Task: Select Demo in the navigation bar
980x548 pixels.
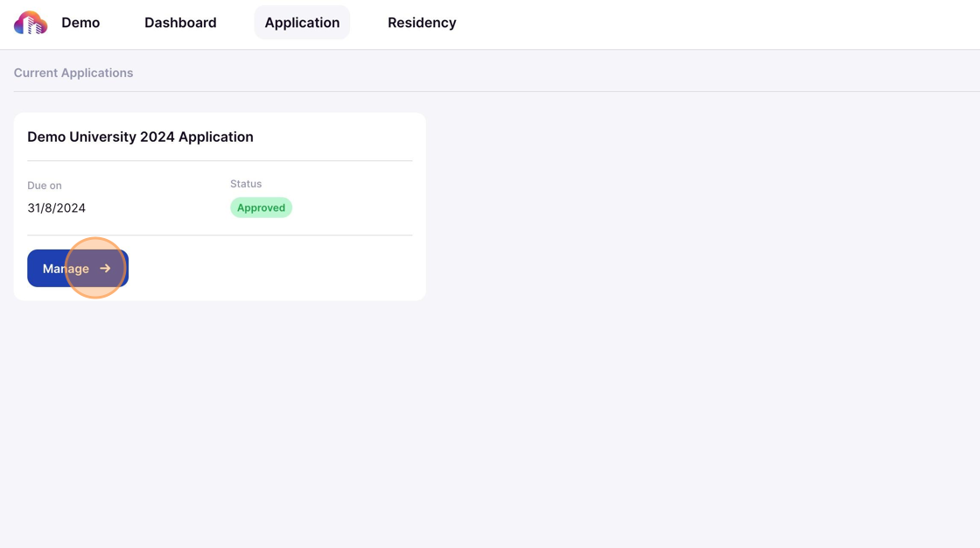Action: click(x=80, y=22)
